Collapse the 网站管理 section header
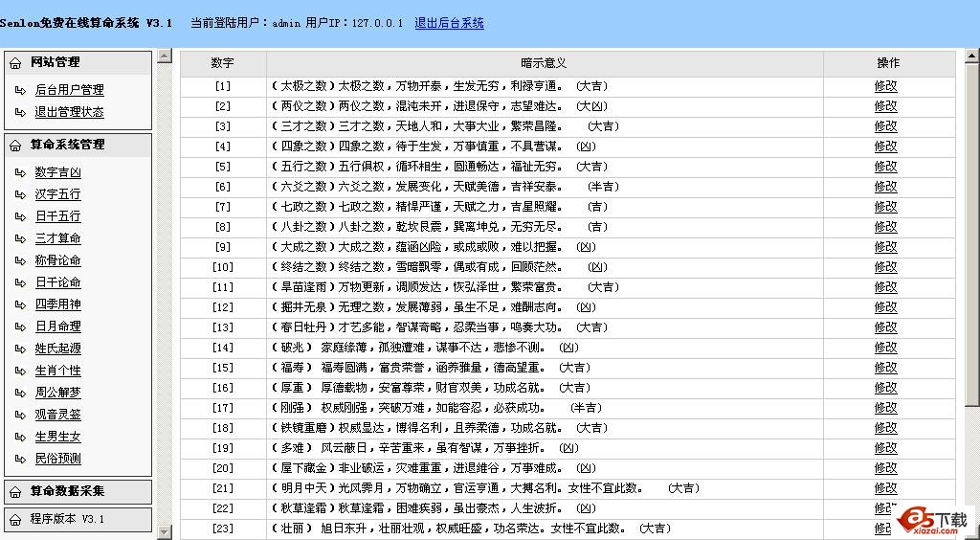 [x=56, y=63]
